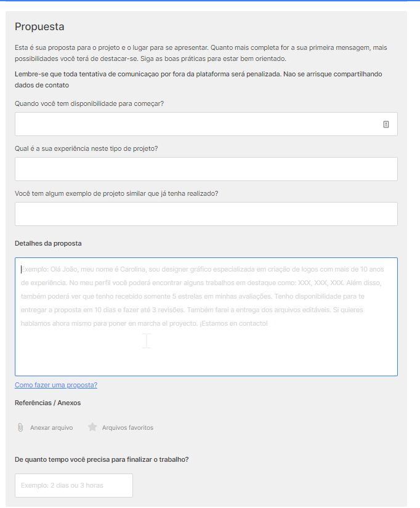Click the 'Detalhes da proposta' heading

[x=48, y=243]
